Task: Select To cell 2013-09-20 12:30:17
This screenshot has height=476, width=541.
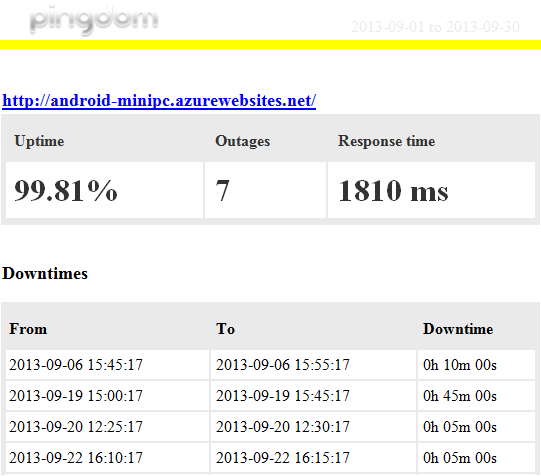Action: click(x=313, y=427)
